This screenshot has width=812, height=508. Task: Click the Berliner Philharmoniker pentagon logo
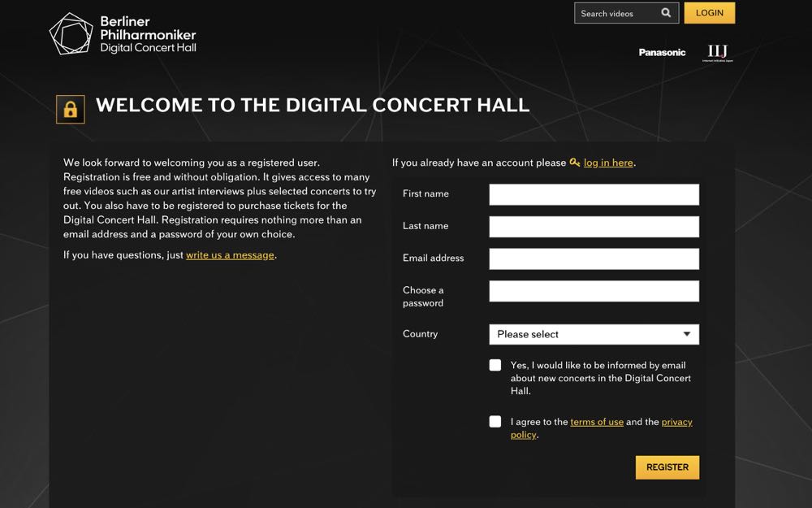click(x=71, y=35)
